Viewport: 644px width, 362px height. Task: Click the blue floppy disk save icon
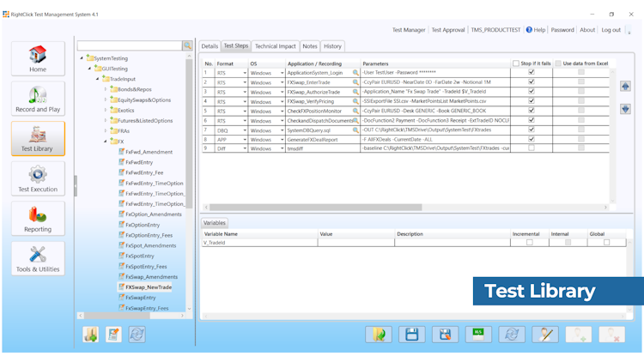pos(412,335)
